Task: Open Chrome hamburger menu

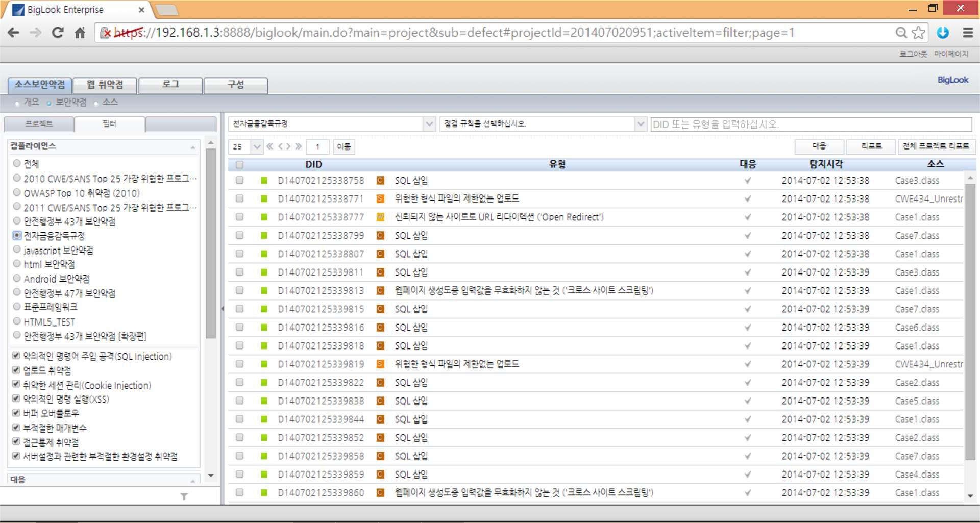Action: point(968,33)
